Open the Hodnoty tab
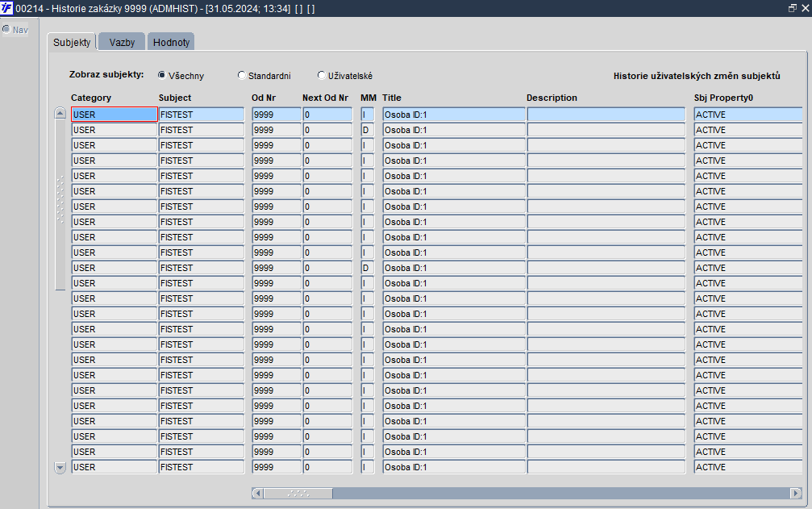Screen dimensions: 812x509 pyautogui.click(x=171, y=42)
